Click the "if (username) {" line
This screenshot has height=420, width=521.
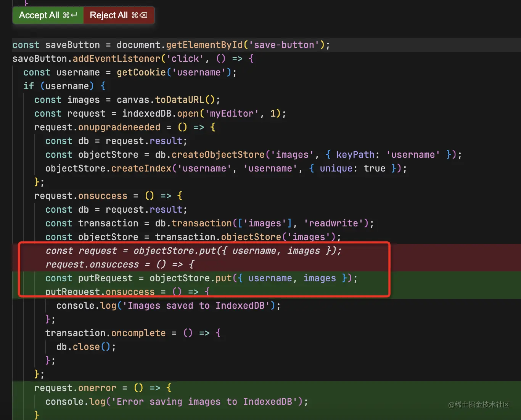[64, 86]
